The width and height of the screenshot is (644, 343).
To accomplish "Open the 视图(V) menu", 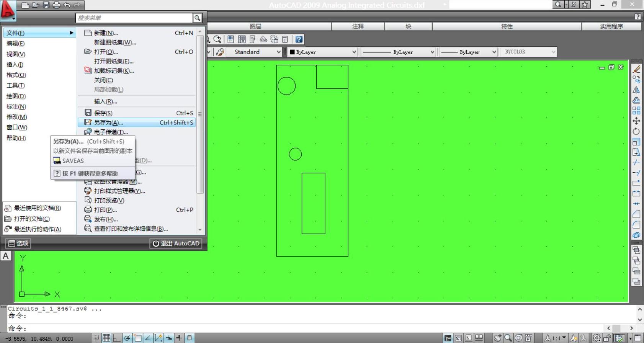I will [x=16, y=54].
